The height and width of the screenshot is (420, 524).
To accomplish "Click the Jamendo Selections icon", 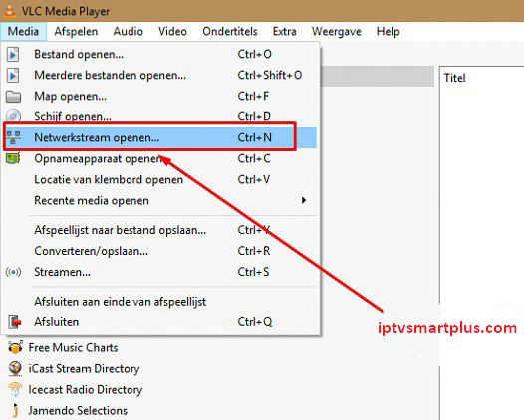I will click(15, 411).
